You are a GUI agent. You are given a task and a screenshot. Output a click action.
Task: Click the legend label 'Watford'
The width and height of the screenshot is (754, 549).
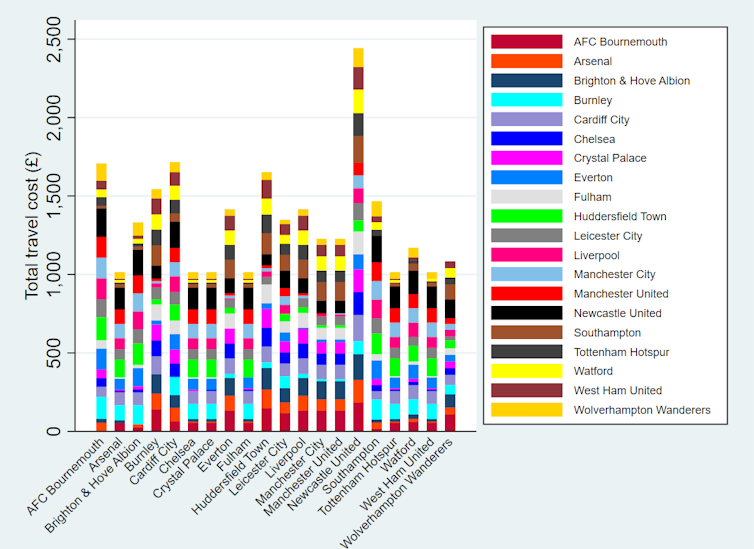point(593,371)
